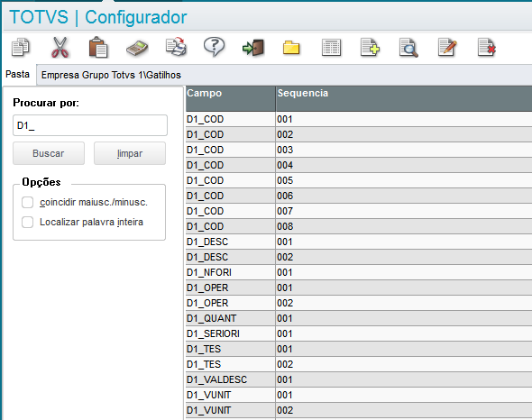532x420 pixels.
Task: Select the Cut scissors icon
Action: point(60,47)
